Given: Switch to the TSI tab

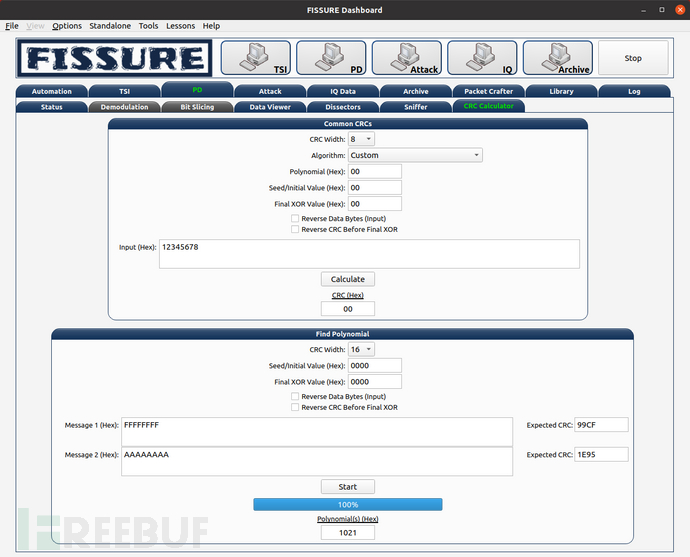Looking at the screenshot, I should [x=125, y=91].
